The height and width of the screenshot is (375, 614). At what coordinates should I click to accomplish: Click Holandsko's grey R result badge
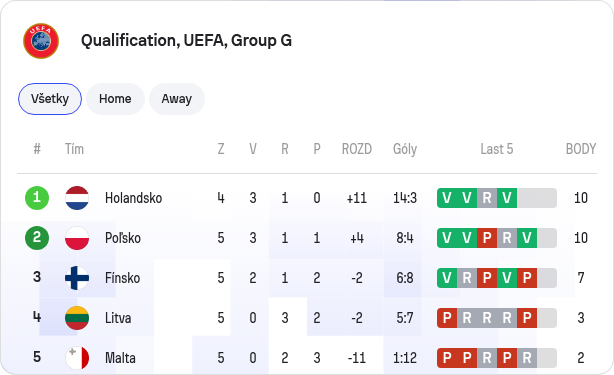487,198
